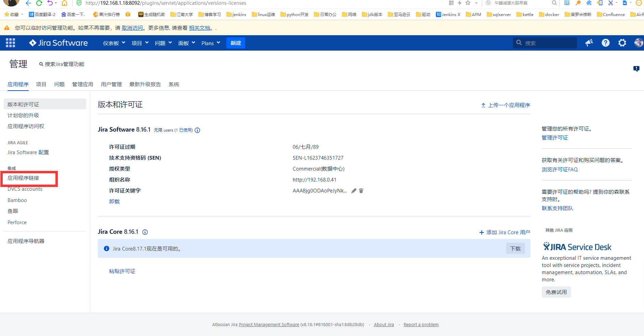Click the QR code grid icon in address bar

[451, 3]
